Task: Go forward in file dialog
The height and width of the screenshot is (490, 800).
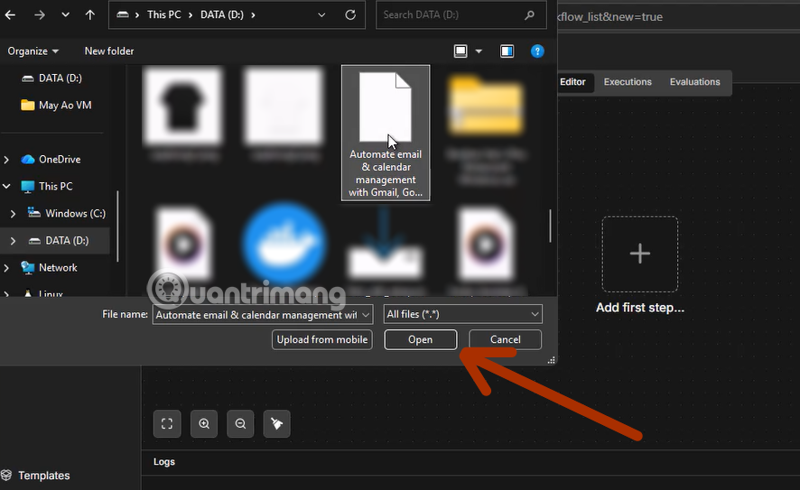Action: pyautogui.click(x=39, y=15)
